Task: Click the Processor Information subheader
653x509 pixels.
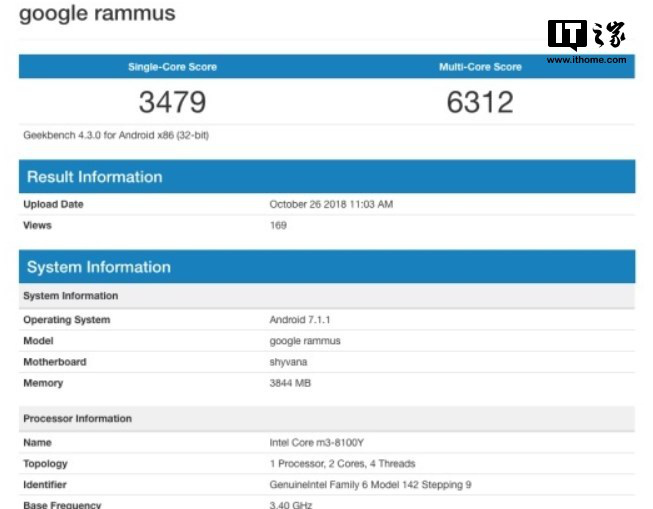Action: pos(327,419)
